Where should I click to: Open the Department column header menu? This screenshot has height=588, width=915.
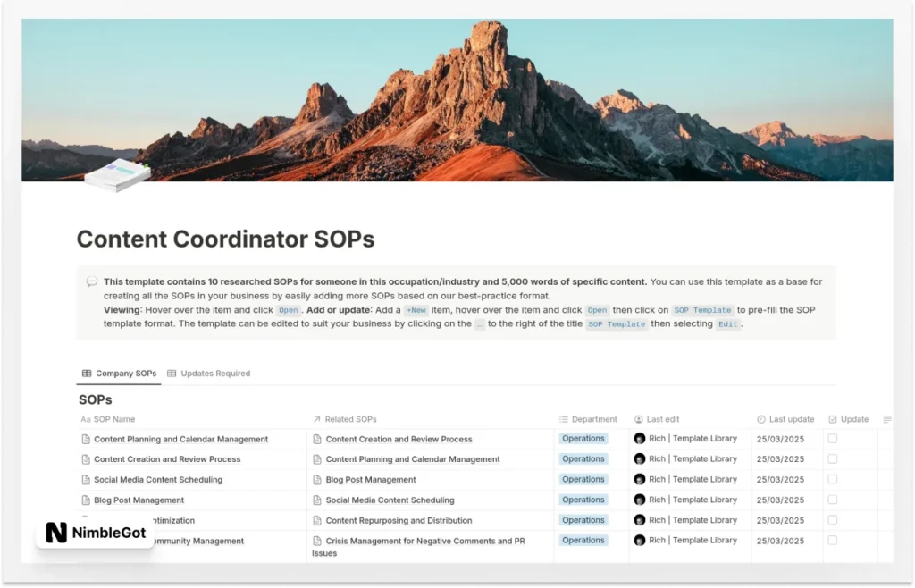click(x=590, y=419)
